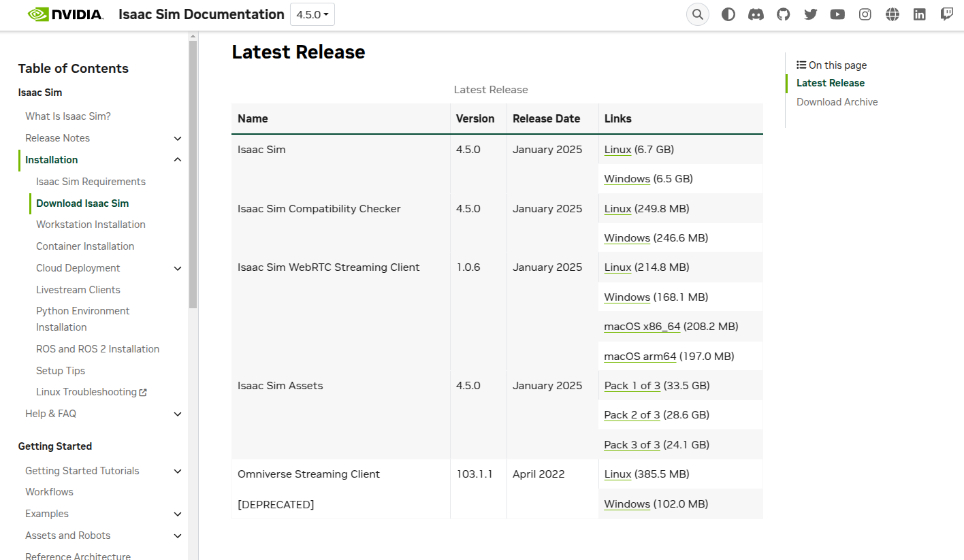Download Isaac Sim Windows (6.5 GB)
This screenshot has width=964, height=560.
pyautogui.click(x=627, y=179)
